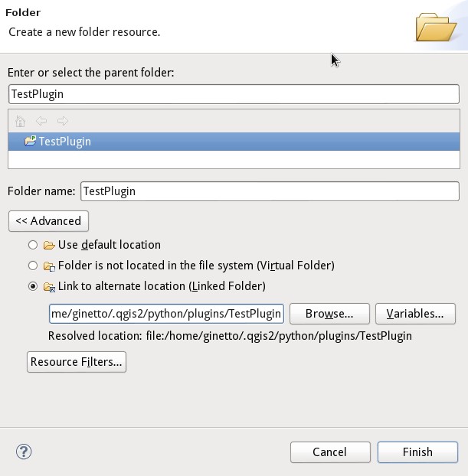Click the parent folder path field
Screen dimensions: 468x476
point(234,94)
